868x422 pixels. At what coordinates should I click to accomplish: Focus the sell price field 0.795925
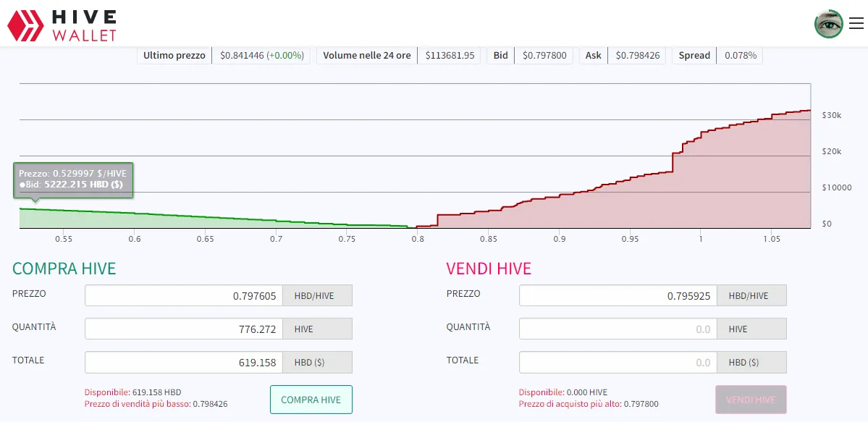(618, 296)
